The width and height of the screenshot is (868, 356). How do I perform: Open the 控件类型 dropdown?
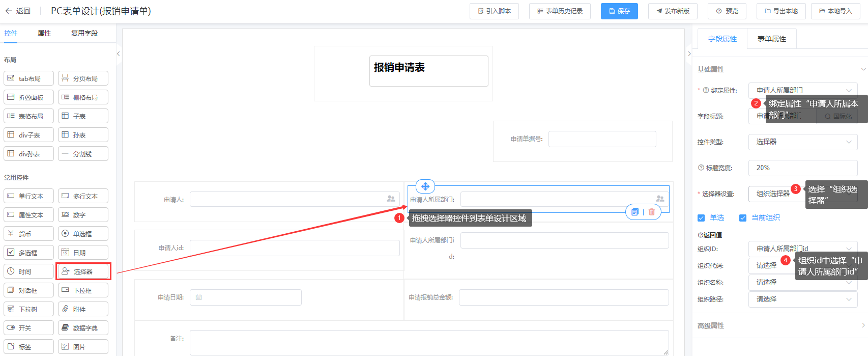click(802, 142)
